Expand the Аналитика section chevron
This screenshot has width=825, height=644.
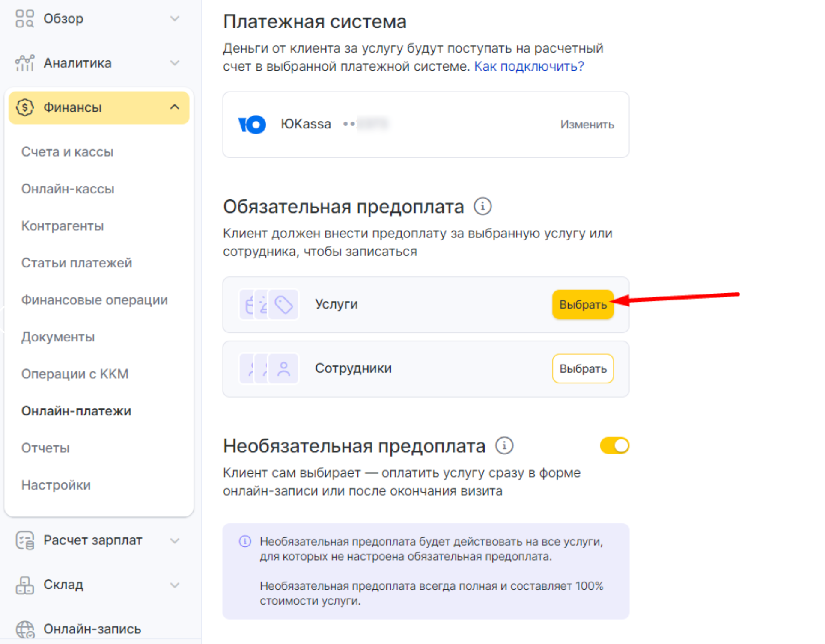point(174,63)
